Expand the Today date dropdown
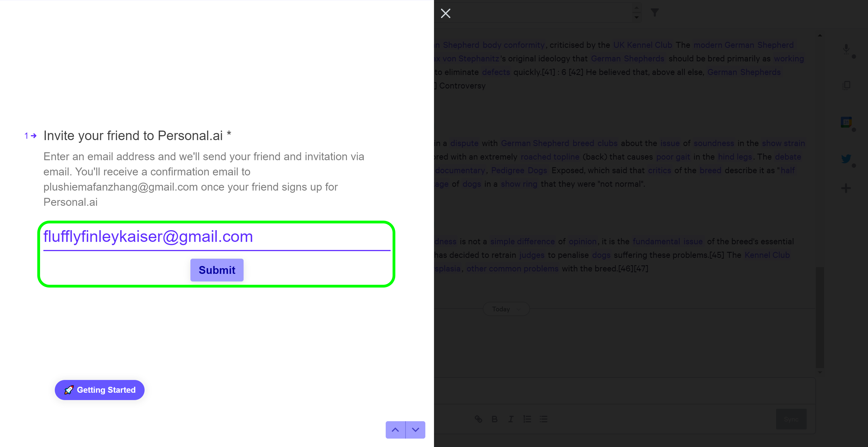 [x=506, y=309]
